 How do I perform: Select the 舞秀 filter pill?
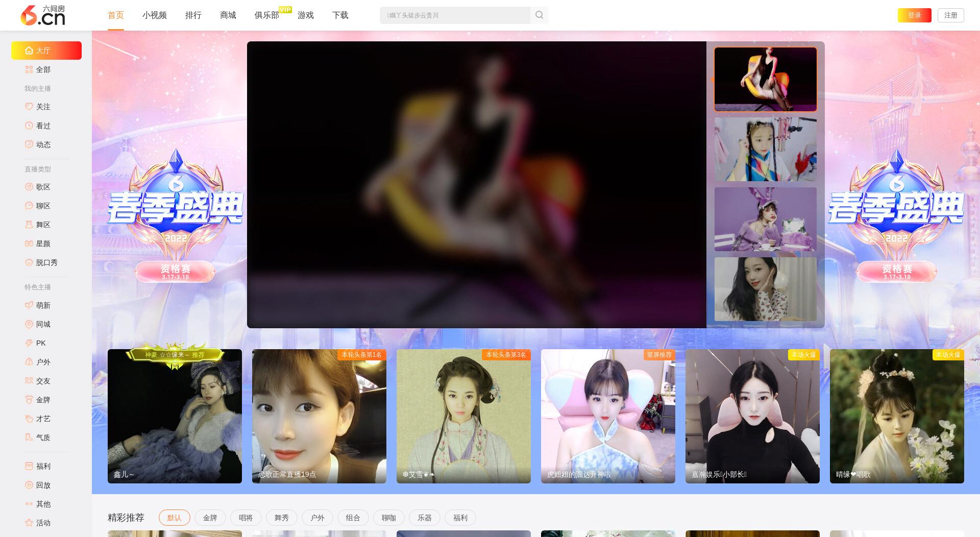click(x=282, y=518)
